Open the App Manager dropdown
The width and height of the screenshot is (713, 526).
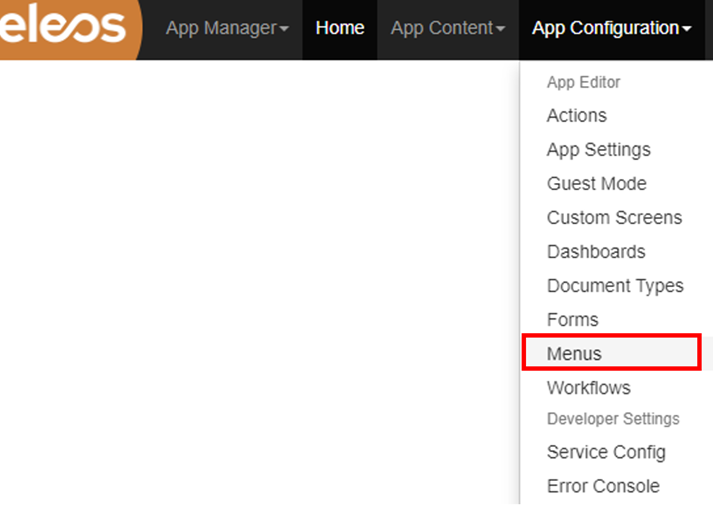coord(227,28)
